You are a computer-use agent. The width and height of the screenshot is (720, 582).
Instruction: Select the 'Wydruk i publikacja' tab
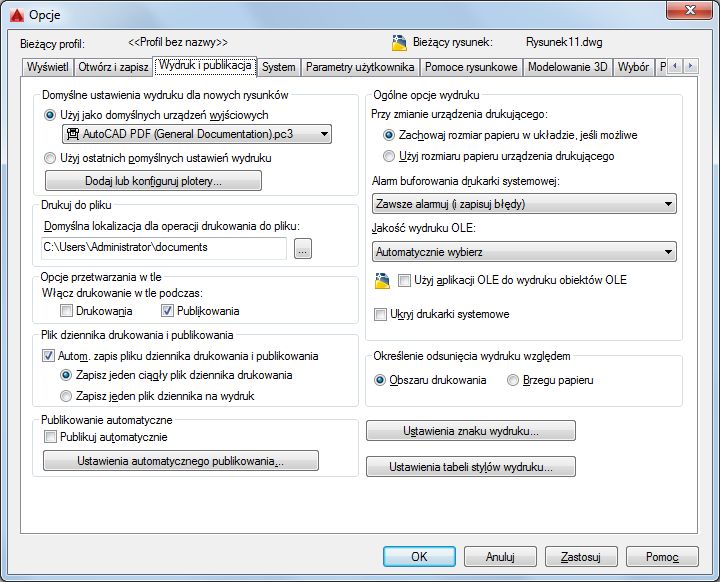point(205,65)
